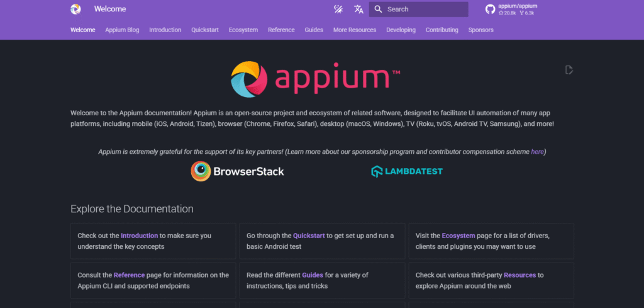644x308 pixels.
Task: Open the Guides tab
Action: [x=314, y=30]
